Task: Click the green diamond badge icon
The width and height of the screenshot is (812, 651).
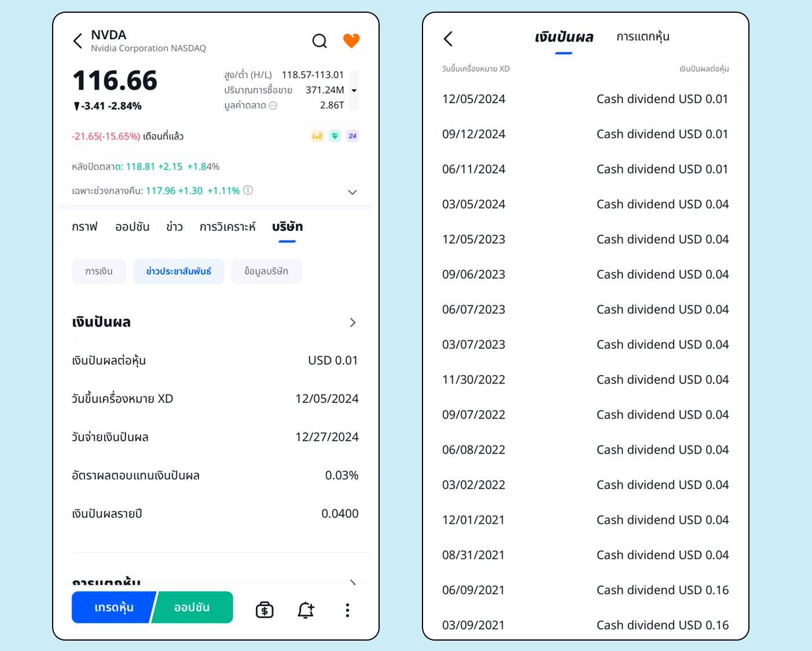Action: click(x=335, y=136)
